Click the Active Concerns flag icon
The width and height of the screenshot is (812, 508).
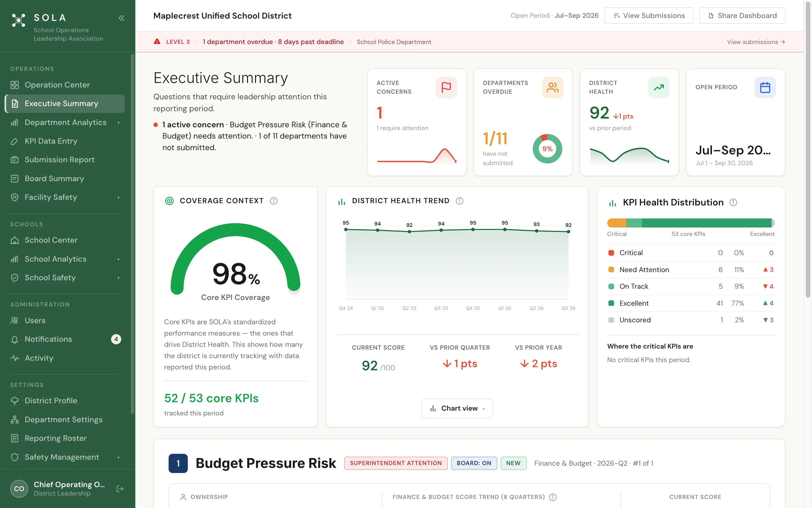(x=446, y=87)
